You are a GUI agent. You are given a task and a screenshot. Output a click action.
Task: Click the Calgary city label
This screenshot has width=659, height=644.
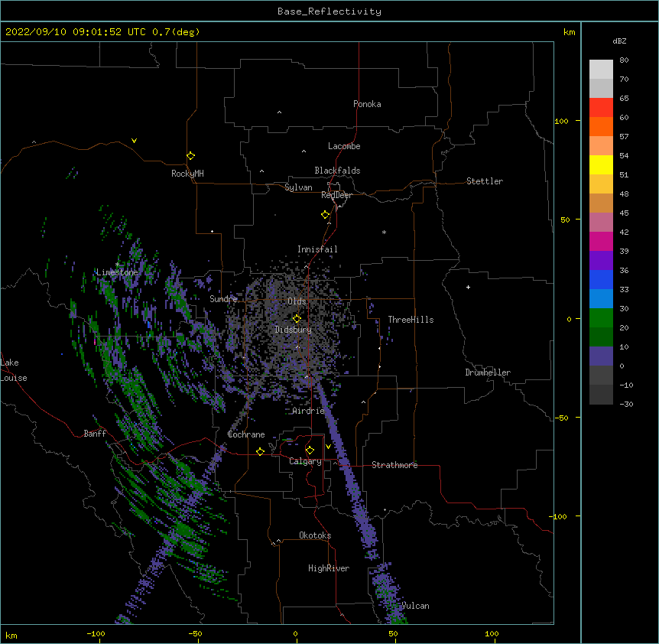pos(305,461)
